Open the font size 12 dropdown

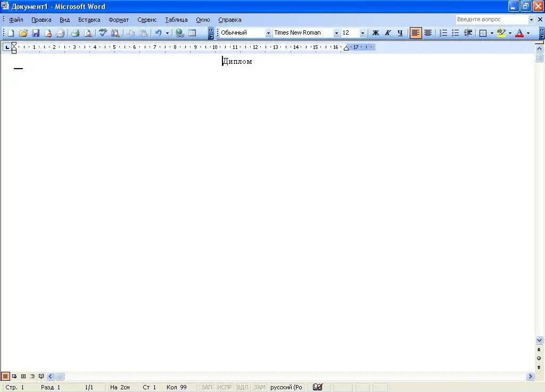[x=362, y=33]
